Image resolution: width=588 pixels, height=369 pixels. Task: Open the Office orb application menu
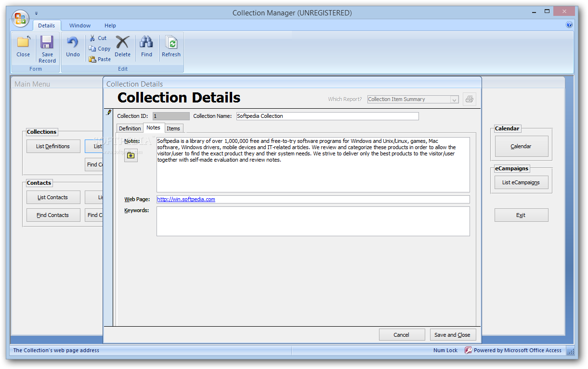coord(21,18)
